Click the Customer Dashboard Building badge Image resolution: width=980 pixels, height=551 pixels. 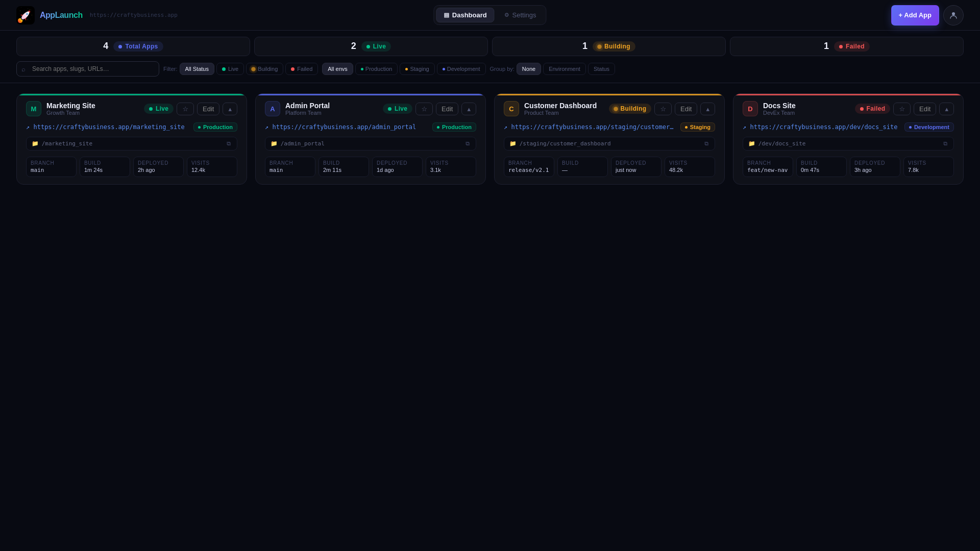tap(630, 109)
